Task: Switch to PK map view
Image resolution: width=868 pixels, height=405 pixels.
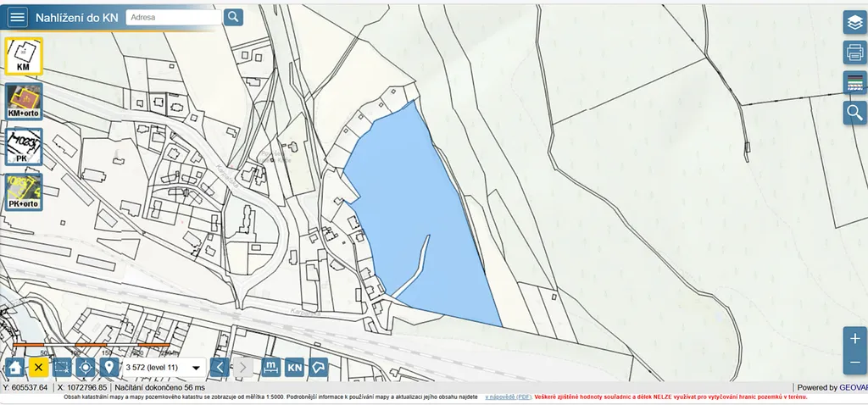Action: pyautogui.click(x=24, y=146)
